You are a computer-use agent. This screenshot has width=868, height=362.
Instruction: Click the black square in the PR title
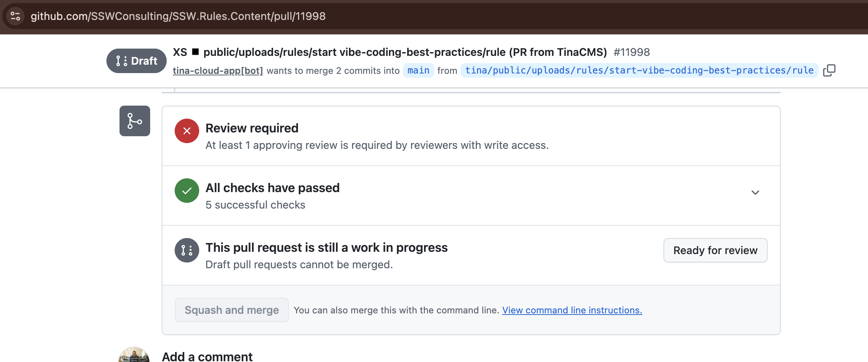pyautogui.click(x=195, y=52)
